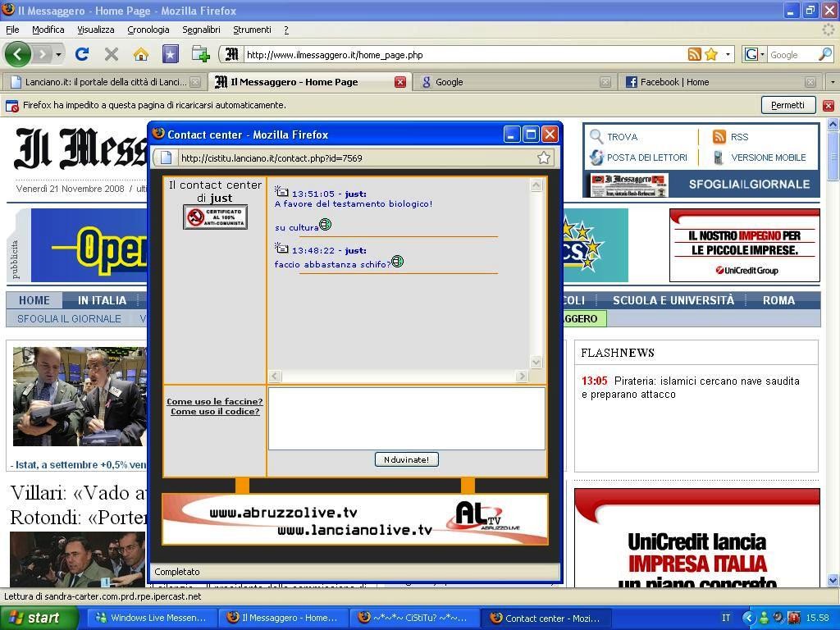Go back with the green Back arrow
840x630 pixels.
pyautogui.click(x=18, y=54)
